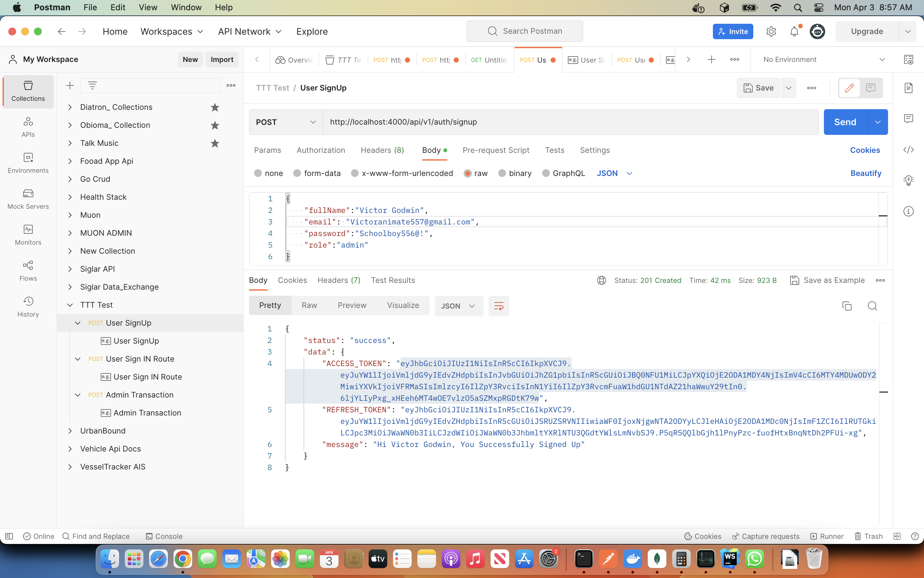Click Save as Example
The width and height of the screenshot is (924, 578).
click(x=827, y=281)
